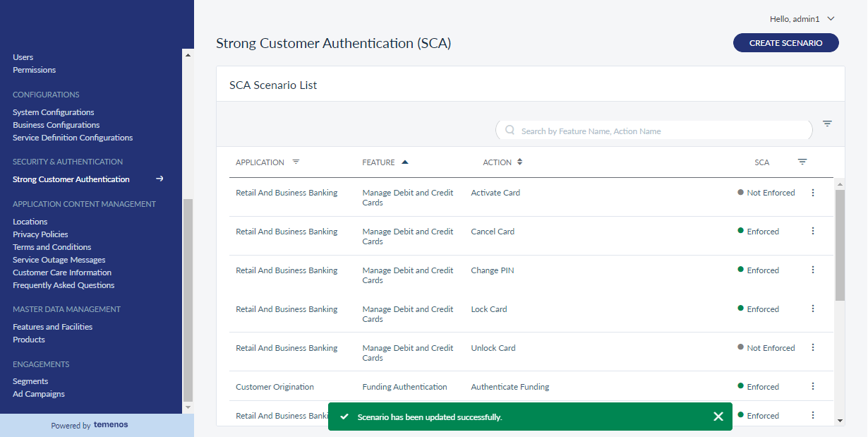This screenshot has width=868, height=437.
Task: Open kebab menu for Lock Card row
Action: (x=813, y=309)
